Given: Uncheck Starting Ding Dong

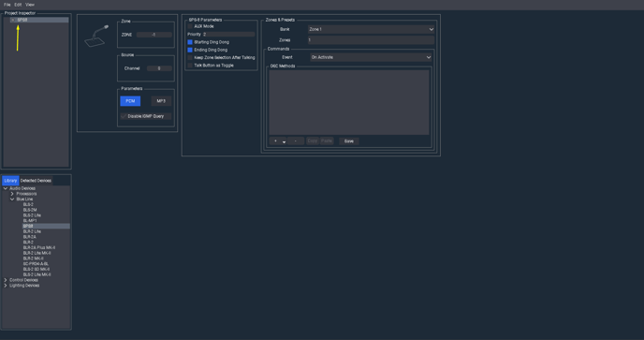Looking at the screenshot, I should [190, 42].
